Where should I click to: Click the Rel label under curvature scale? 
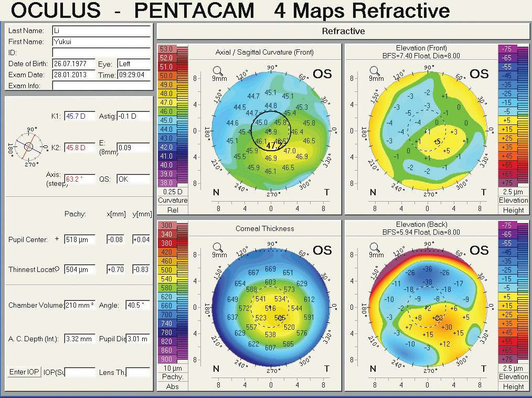(173, 210)
